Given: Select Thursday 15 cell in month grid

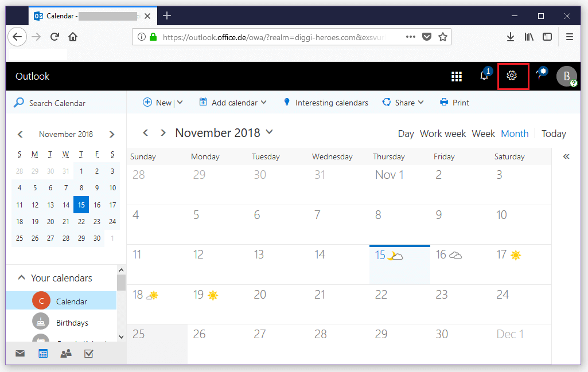Looking at the screenshot, I should pyautogui.click(x=399, y=264).
